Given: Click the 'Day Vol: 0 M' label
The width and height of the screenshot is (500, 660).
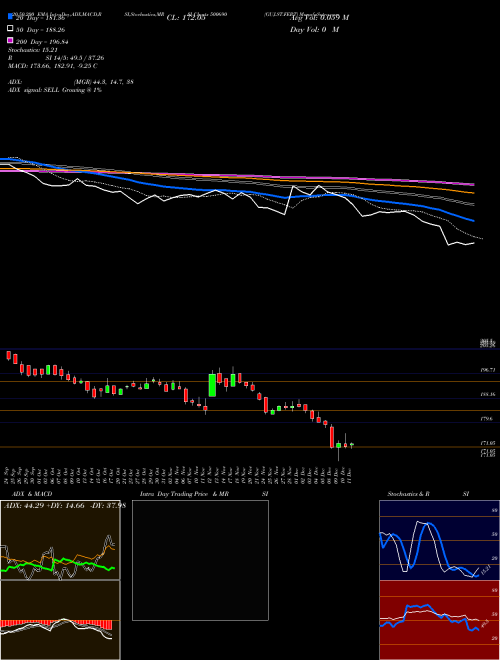Looking at the screenshot, I should click(314, 29).
